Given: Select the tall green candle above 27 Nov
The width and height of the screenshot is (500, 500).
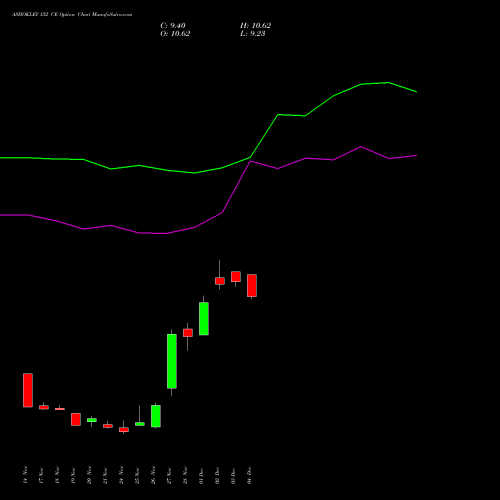Looking at the screenshot, I should (x=172, y=361).
